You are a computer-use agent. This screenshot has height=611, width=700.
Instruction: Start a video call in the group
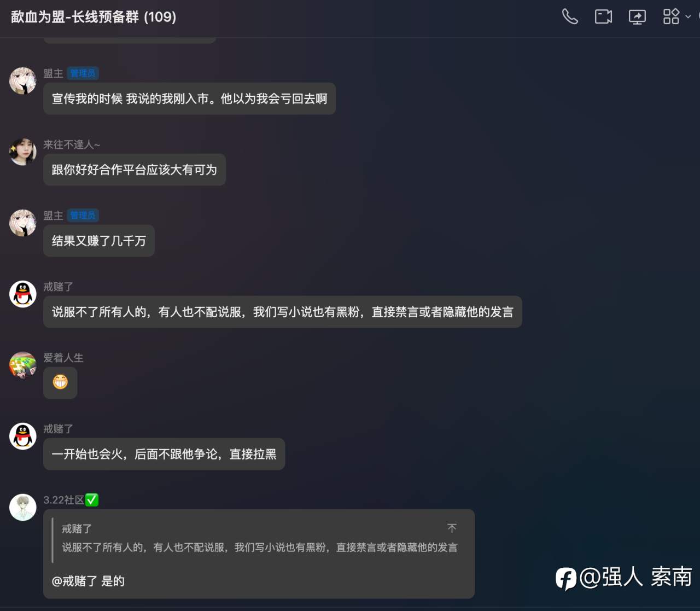click(603, 16)
